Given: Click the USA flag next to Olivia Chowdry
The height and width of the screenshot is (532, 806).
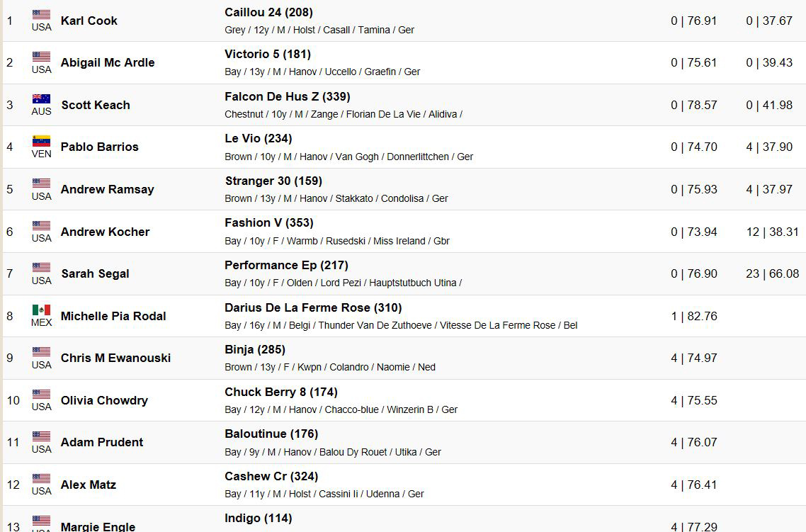Looking at the screenshot, I should (41, 394).
